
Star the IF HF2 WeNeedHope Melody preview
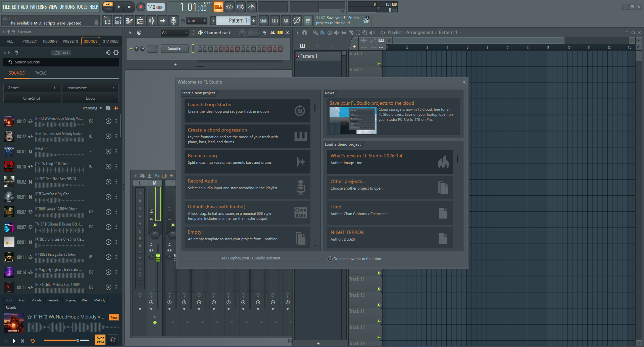pos(30,317)
